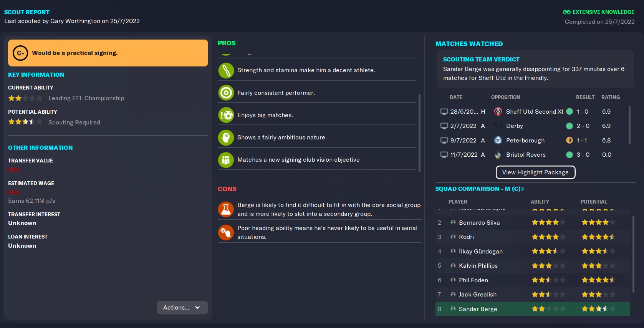
Task: Sort matches by Rating column
Action: click(611, 98)
